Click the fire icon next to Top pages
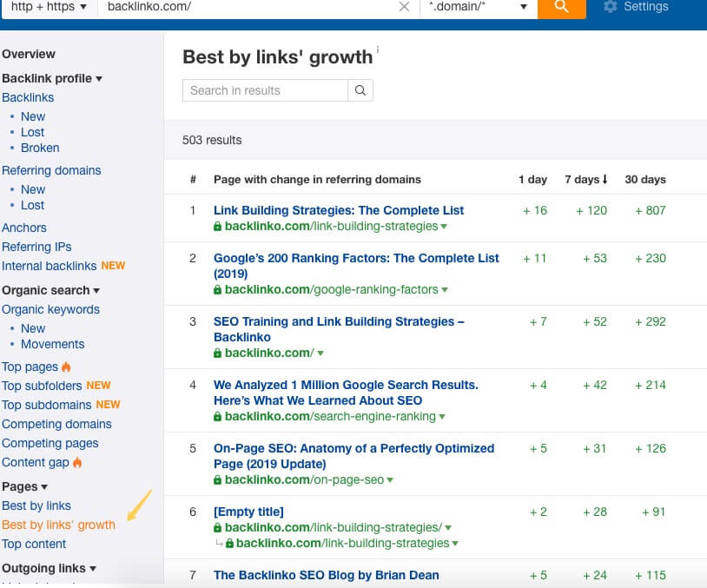The image size is (707, 588). click(66, 367)
